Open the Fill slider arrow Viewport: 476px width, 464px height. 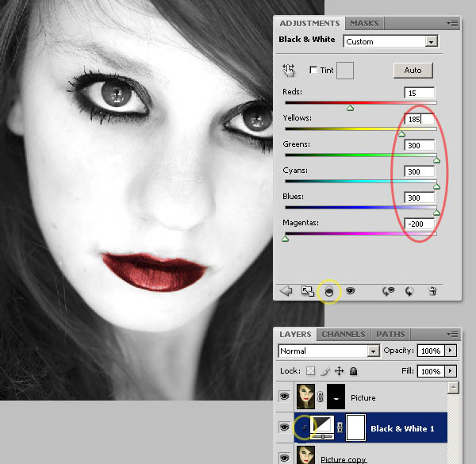451,371
